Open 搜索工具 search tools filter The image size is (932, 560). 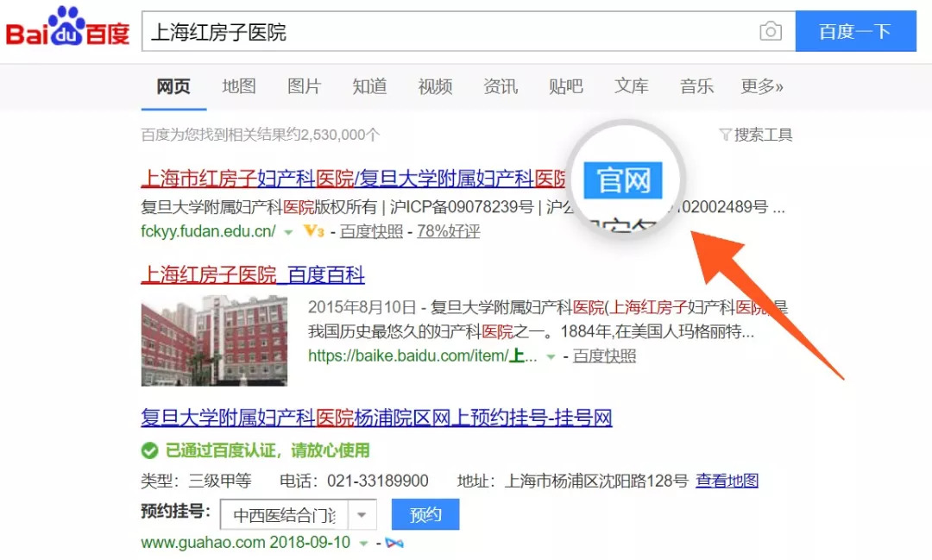[x=755, y=135]
